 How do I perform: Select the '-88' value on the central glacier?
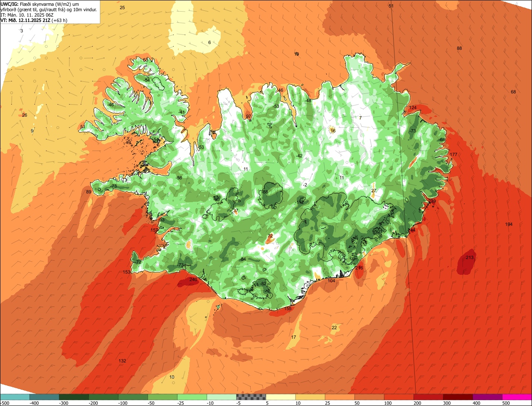point(264,191)
